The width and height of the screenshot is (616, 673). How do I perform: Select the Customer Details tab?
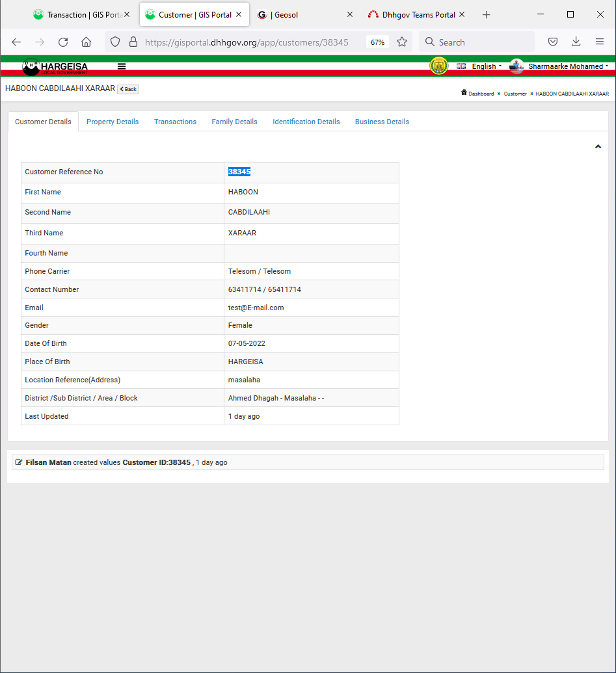click(43, 122)
